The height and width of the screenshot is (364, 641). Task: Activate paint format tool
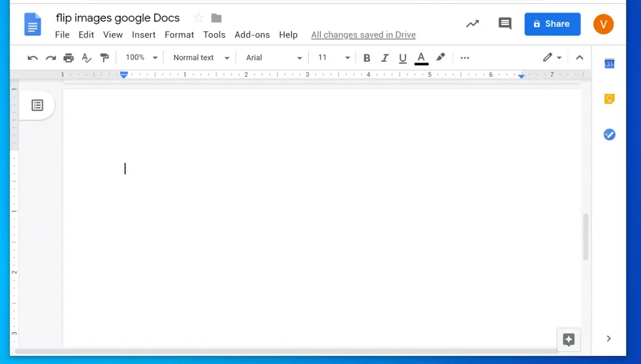click(x=105, y=58)
